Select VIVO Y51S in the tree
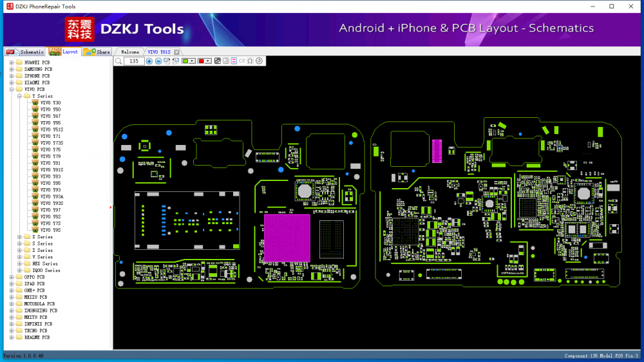Screen dimensions: 644x362 [x=52, y=129]
